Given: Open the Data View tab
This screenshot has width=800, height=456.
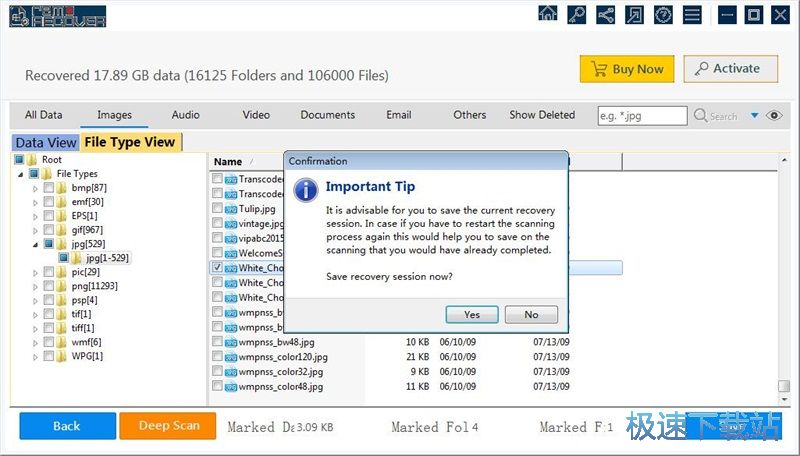Looking at the screenshot, I should pos(46,142).
